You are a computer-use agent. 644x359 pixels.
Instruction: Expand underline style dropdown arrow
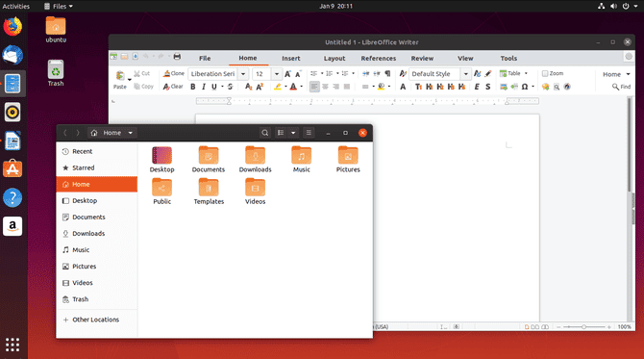click(x=222, y=87)
